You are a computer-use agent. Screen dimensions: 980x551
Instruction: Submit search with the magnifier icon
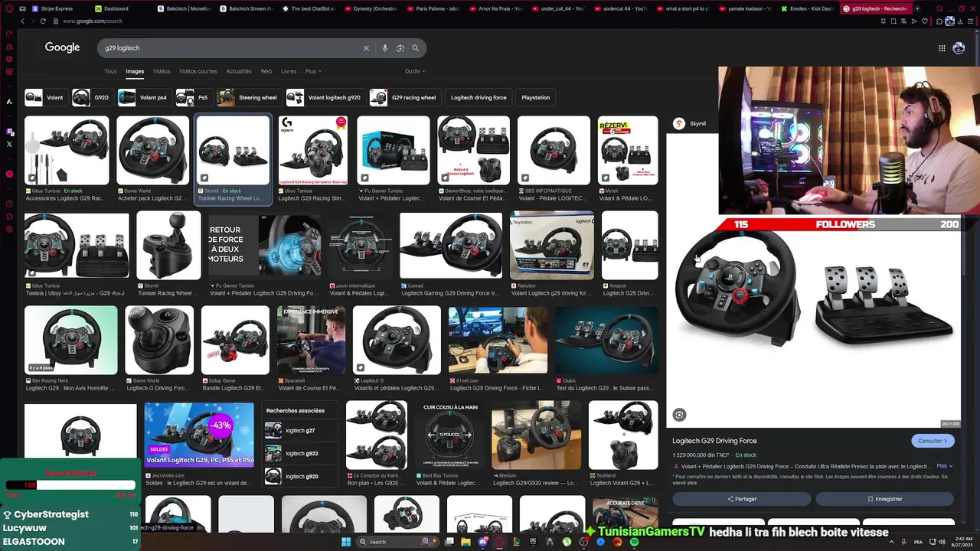tap(416, 48)
